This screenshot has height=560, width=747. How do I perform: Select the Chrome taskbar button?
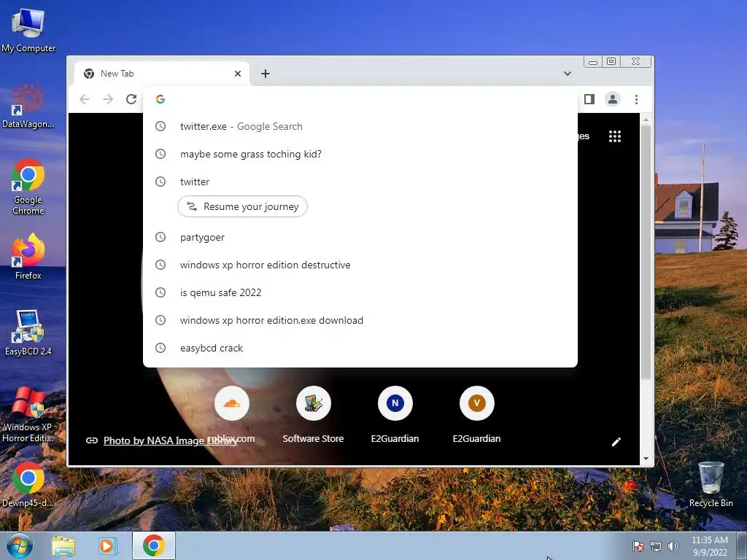point(153,545)
